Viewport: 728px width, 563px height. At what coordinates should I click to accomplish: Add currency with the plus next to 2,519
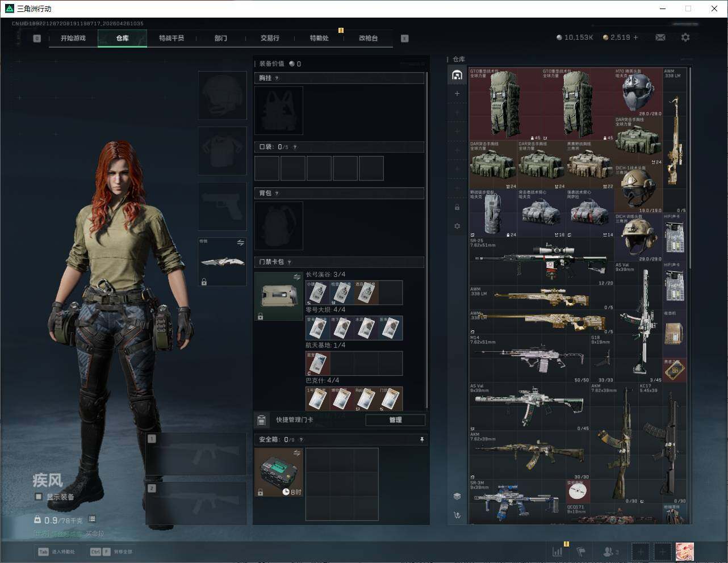tap(635, 37)
